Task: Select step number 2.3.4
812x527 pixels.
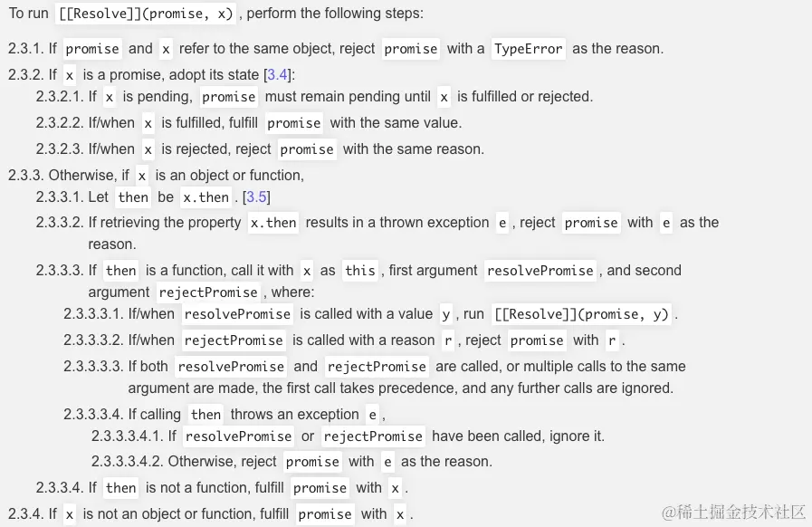Action: click(x=24, y=514)
